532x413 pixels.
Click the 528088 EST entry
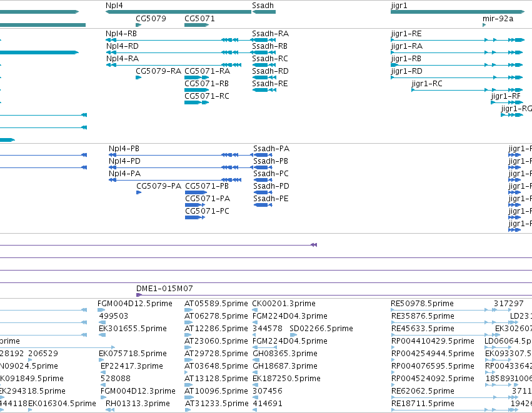point(116,379)
